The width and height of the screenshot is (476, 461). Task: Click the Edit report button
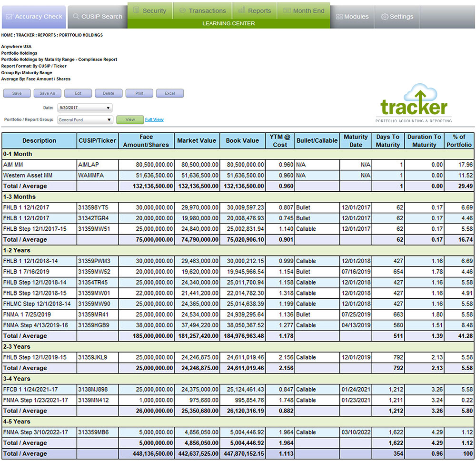[78, 93]
